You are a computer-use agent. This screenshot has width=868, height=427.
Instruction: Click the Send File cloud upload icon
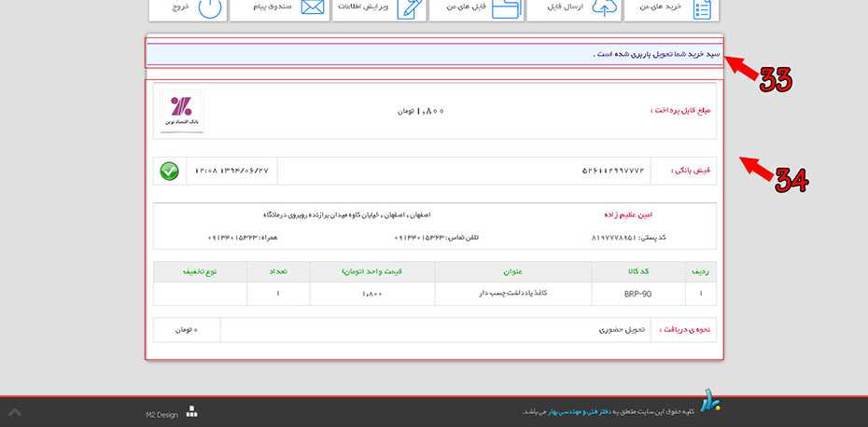(x=605, y=8)
